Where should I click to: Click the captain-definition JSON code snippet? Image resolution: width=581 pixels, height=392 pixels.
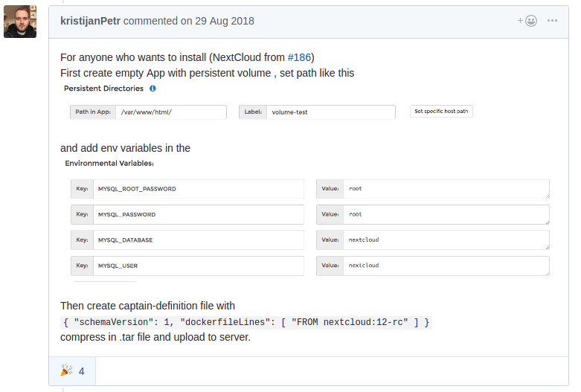point(245,322)
